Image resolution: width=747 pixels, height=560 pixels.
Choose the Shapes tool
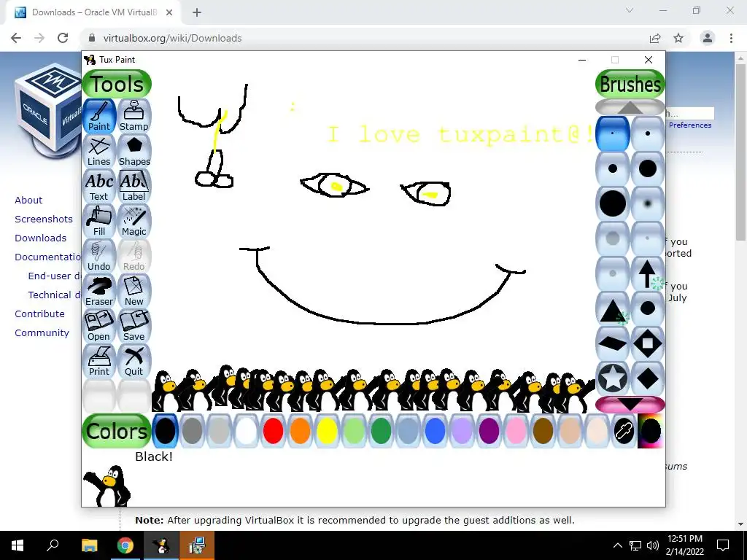[134, 151]
